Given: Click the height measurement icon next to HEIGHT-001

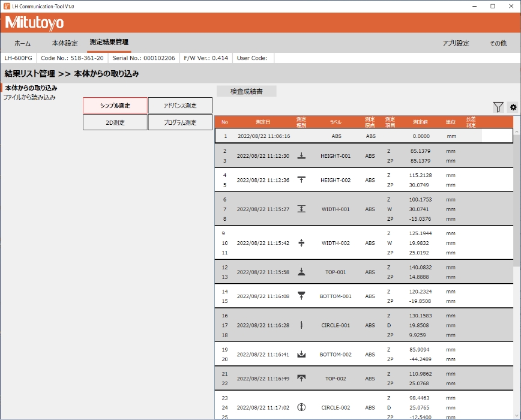Looking at the screenshot, I should click(x=301, y=155).
